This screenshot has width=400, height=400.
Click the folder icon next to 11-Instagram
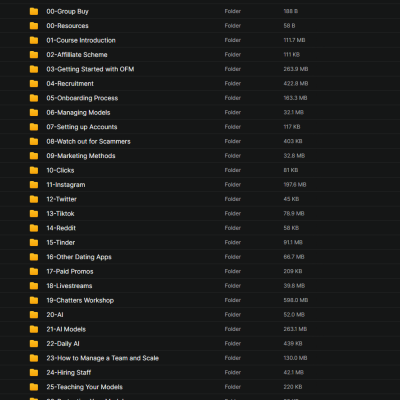click(34, 185)
